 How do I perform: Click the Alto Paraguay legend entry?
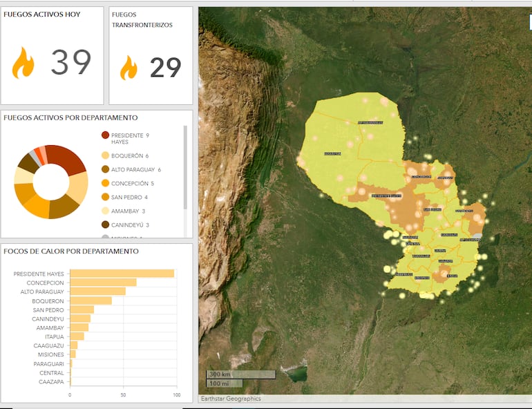(135, 169)
